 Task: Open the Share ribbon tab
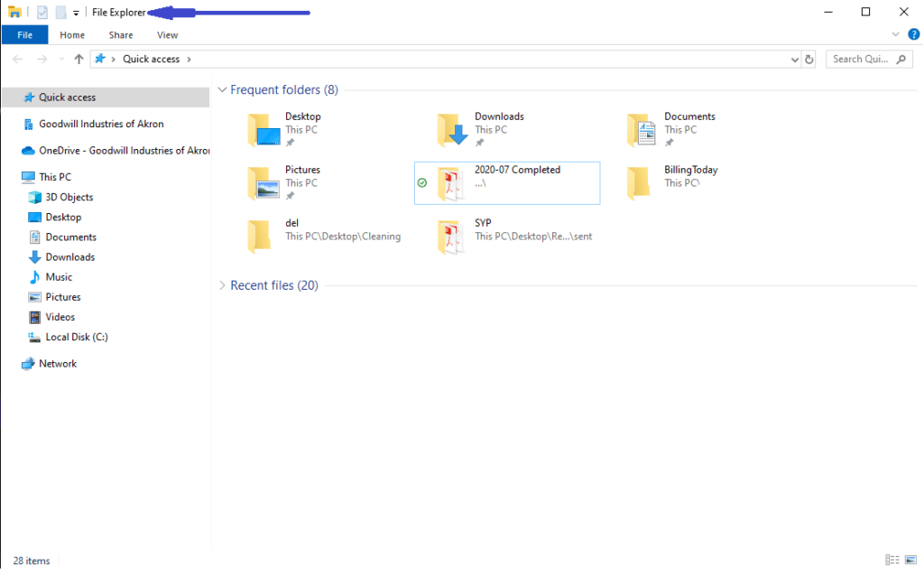tap(120, 34)
